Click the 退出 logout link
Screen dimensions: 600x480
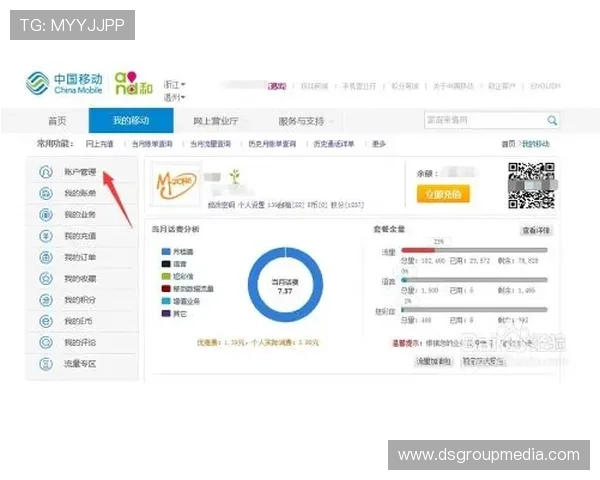point(277,86)
